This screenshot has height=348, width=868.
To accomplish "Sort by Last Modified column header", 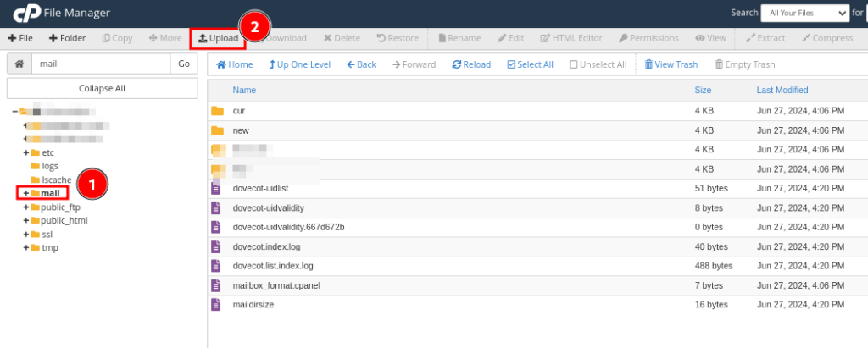I will click(782, 91).
